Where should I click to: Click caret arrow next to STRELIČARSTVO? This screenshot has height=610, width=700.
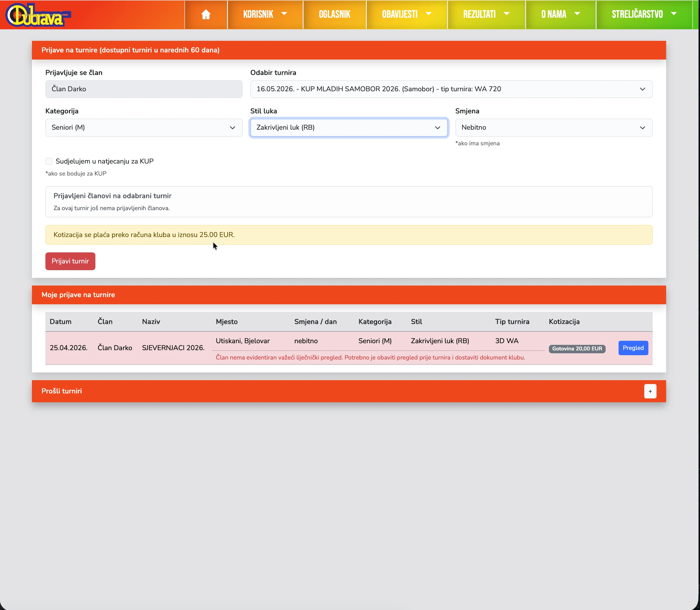pyautogui.click(x=673, y=14)
